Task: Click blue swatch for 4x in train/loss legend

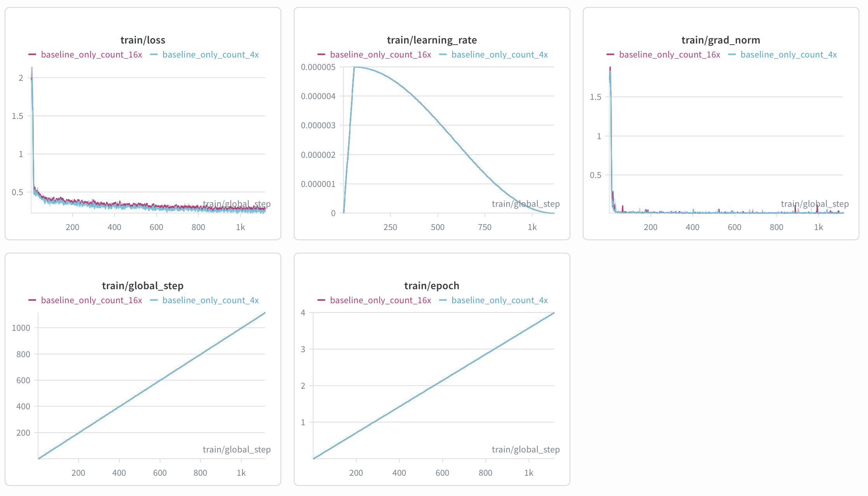Action: [153, 54]
